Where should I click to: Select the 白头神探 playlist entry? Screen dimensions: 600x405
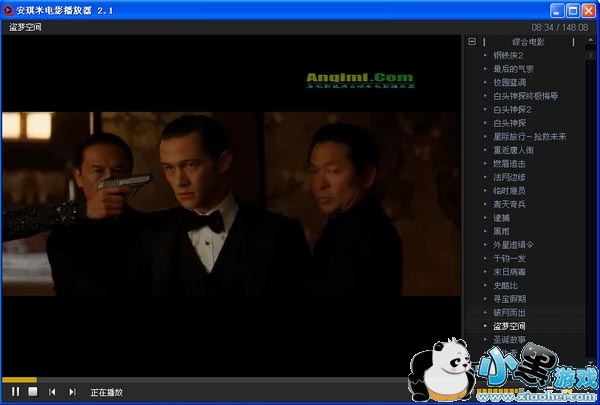[x=509, y=123]
